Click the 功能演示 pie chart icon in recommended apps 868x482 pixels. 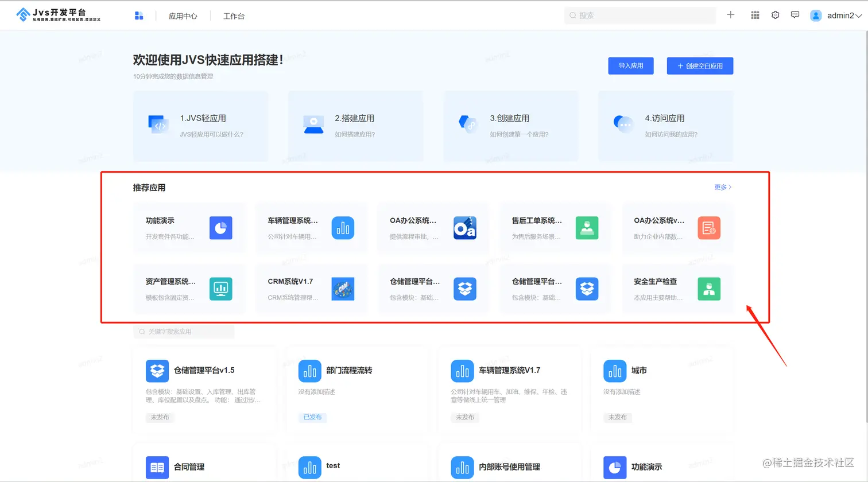(x=221, y=228)
